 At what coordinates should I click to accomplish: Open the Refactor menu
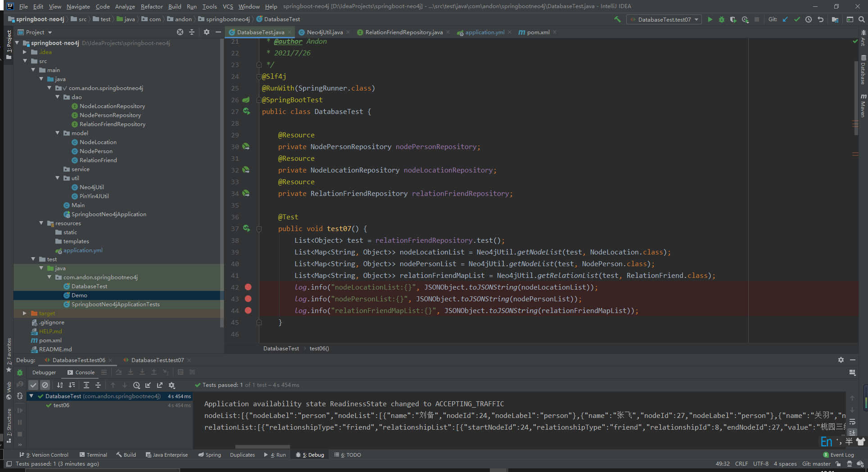pos(152,6)
